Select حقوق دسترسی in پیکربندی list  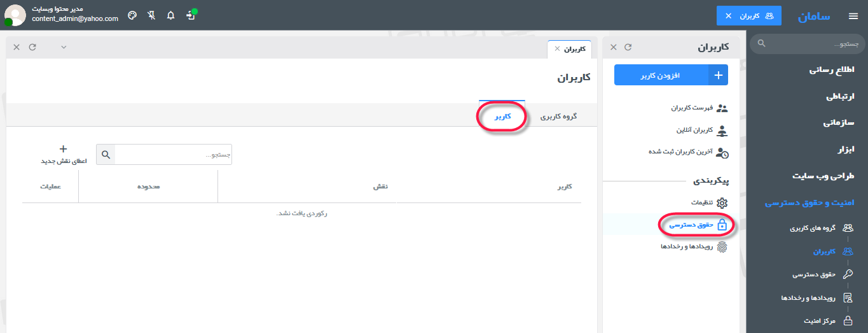tap(691, 224)
